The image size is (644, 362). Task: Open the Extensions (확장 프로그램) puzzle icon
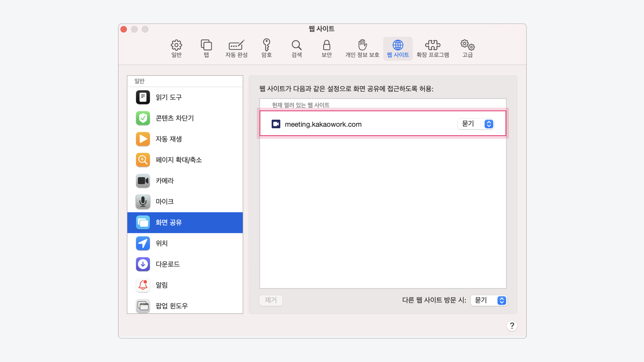click(x=433, y=48)
